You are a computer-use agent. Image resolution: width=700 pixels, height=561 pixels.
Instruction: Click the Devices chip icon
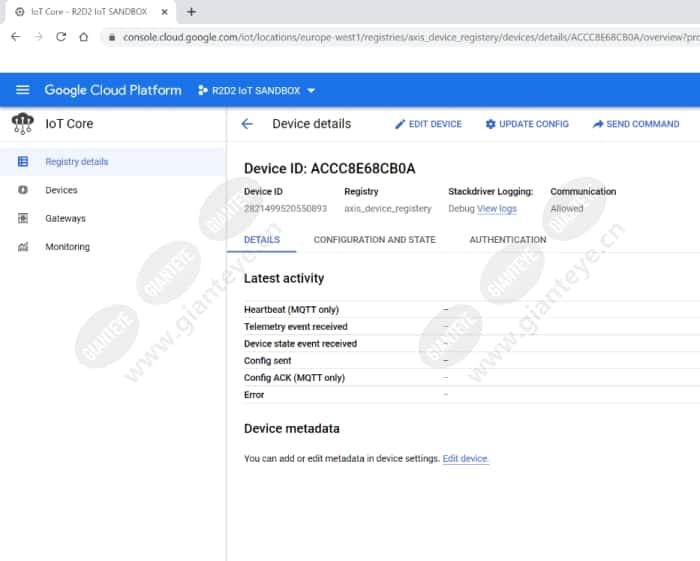point(23,190)
